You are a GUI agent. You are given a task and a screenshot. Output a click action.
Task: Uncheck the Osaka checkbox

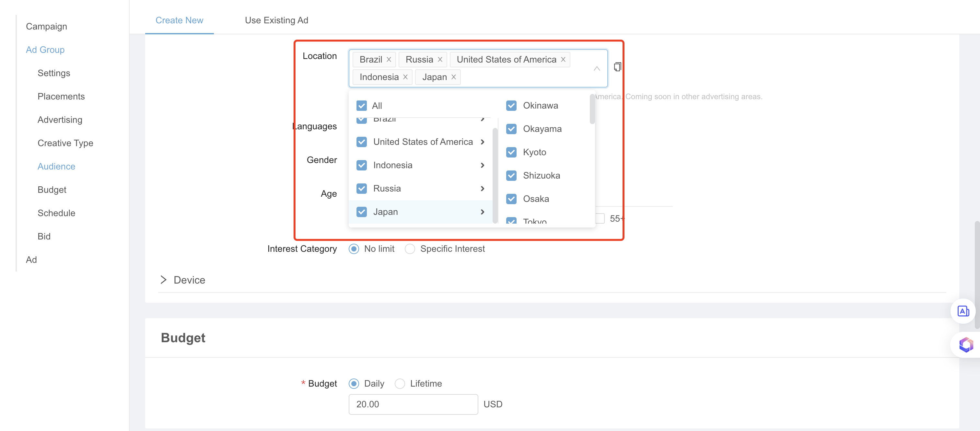pyautogui.click(x=511, y=199)
